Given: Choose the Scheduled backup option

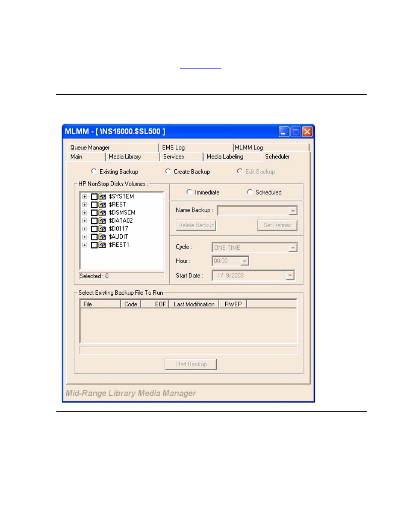Looking at the screenshot, I should coord(250,192).
